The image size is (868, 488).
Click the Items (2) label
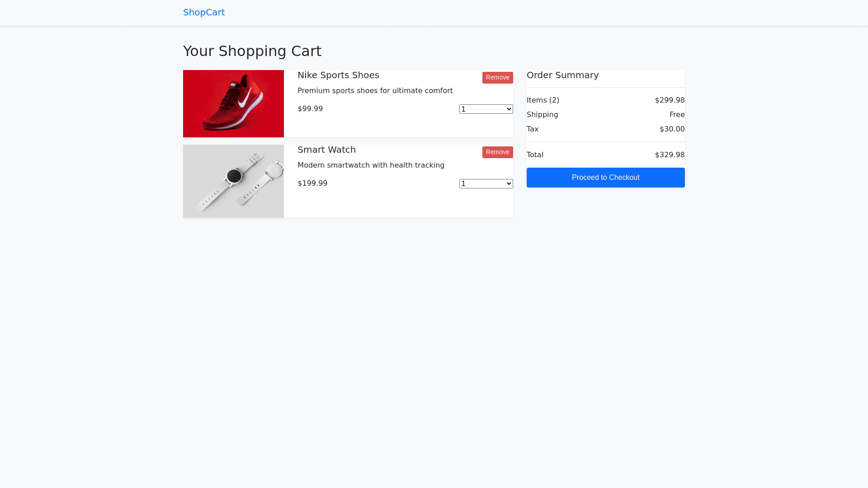pos(542,100)
